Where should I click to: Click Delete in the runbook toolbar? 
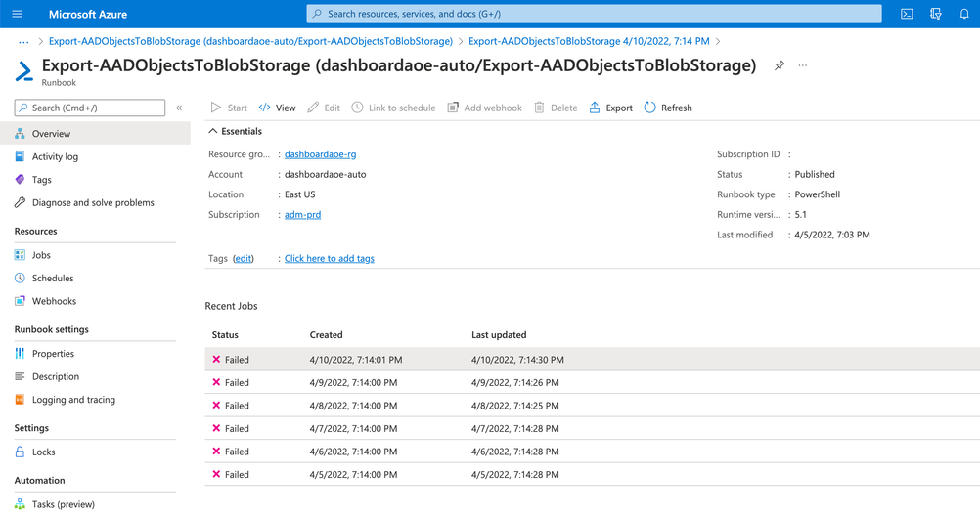tap(556, 107)
